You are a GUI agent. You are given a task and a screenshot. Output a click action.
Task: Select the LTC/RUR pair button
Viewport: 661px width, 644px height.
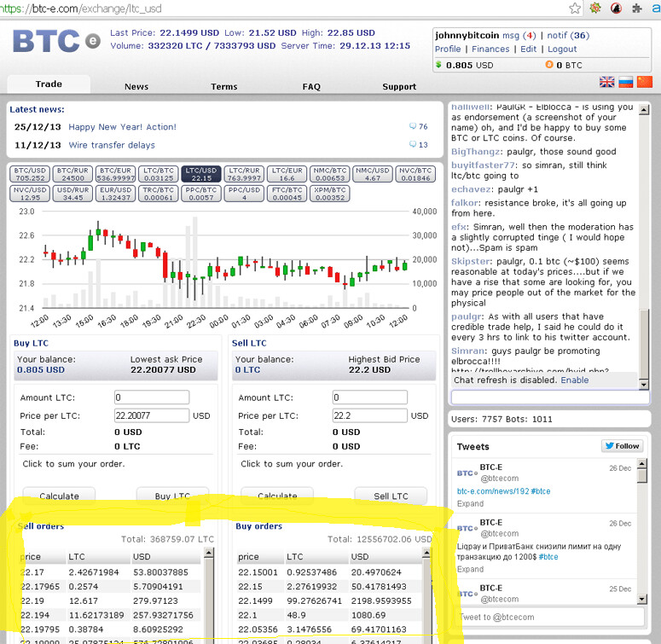point(244,174)
